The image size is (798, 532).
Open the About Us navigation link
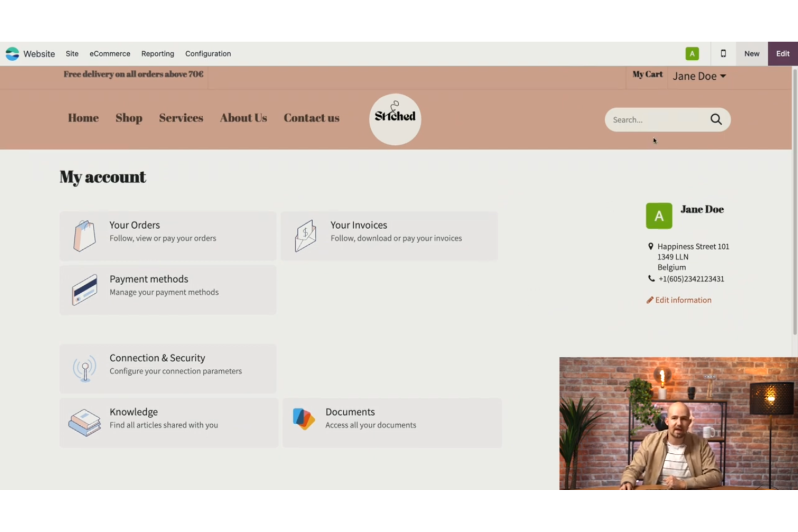pyautogui.click(x=243, y=118)
